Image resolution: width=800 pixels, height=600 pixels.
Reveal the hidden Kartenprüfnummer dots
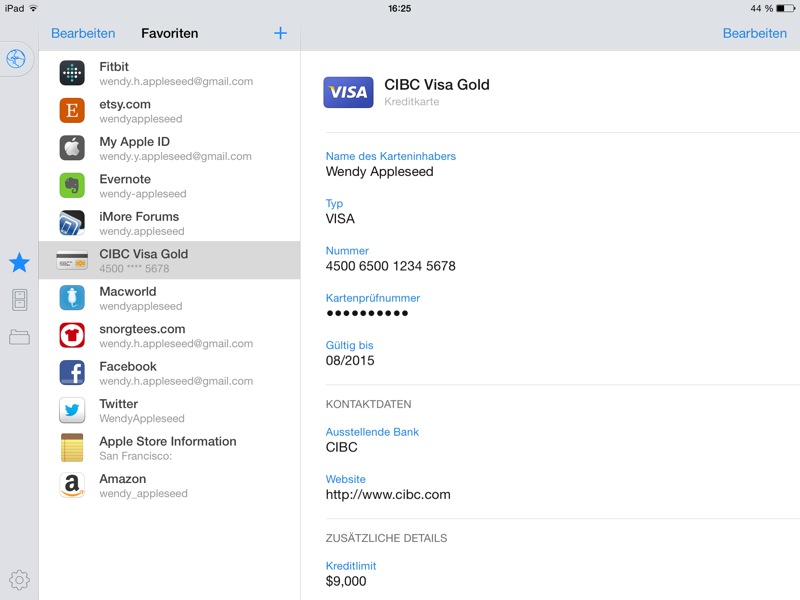click(367, 313)
